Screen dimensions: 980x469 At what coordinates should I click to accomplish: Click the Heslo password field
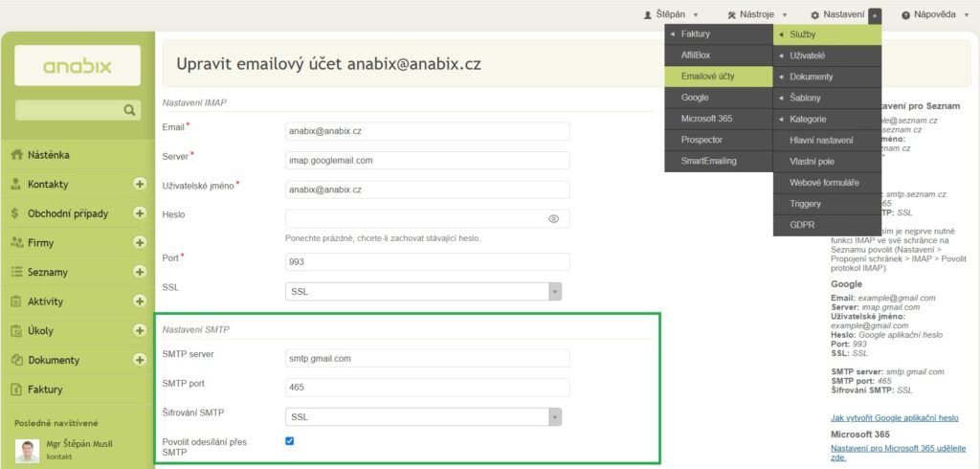click(428, 219)
